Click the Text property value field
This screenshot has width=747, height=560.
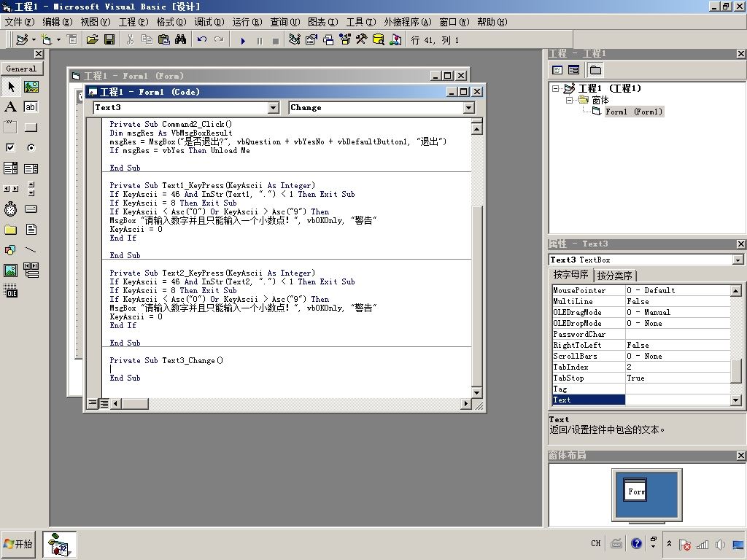(678, 400)
